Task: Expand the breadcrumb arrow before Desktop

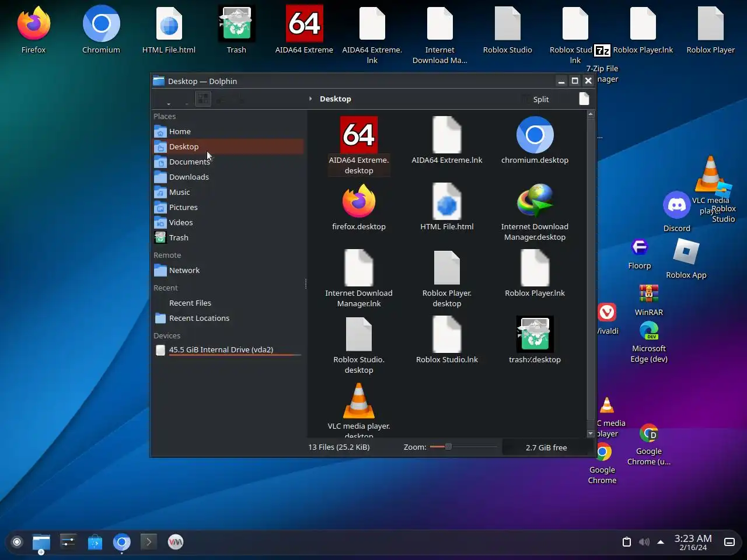Action: click(310, 99)
